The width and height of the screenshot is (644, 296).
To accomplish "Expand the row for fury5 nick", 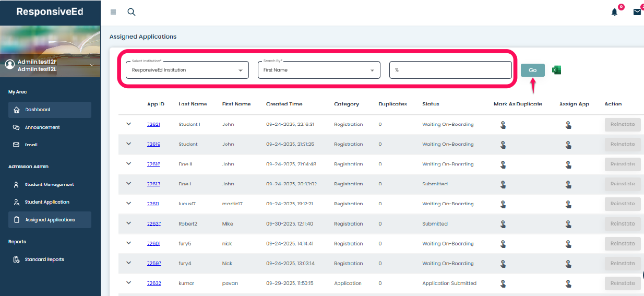I will (129, 243).
